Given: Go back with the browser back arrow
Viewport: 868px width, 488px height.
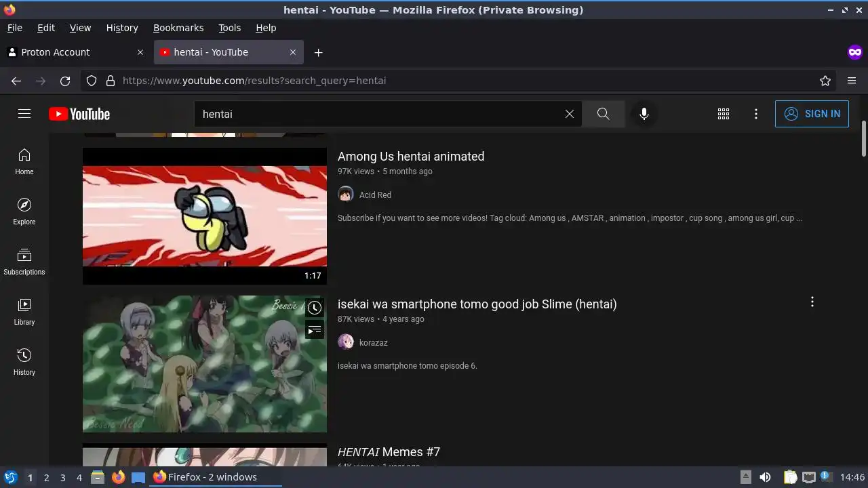Looking at the screenshot, I should (16, 81).
